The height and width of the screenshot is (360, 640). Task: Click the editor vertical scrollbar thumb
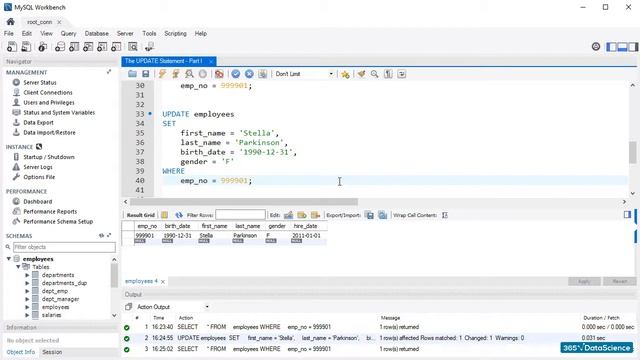pyautogui.click(x=633, y=152)
